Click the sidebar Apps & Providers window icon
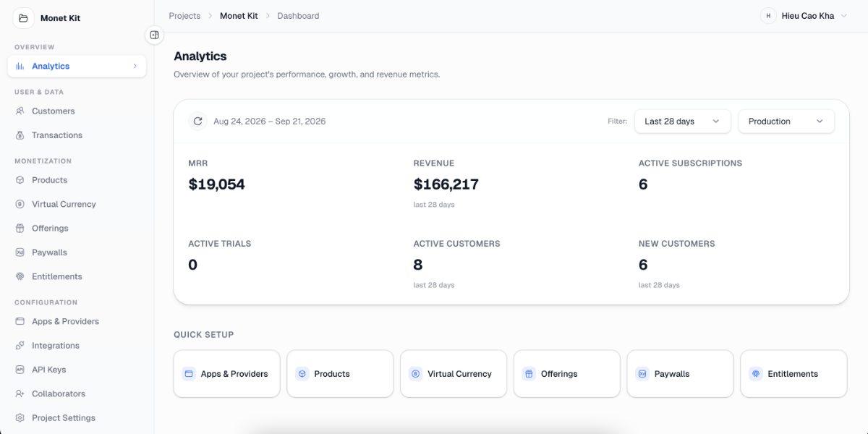Image resolution: width=868 pixels, height=434 pixels. tap(20, 321)
